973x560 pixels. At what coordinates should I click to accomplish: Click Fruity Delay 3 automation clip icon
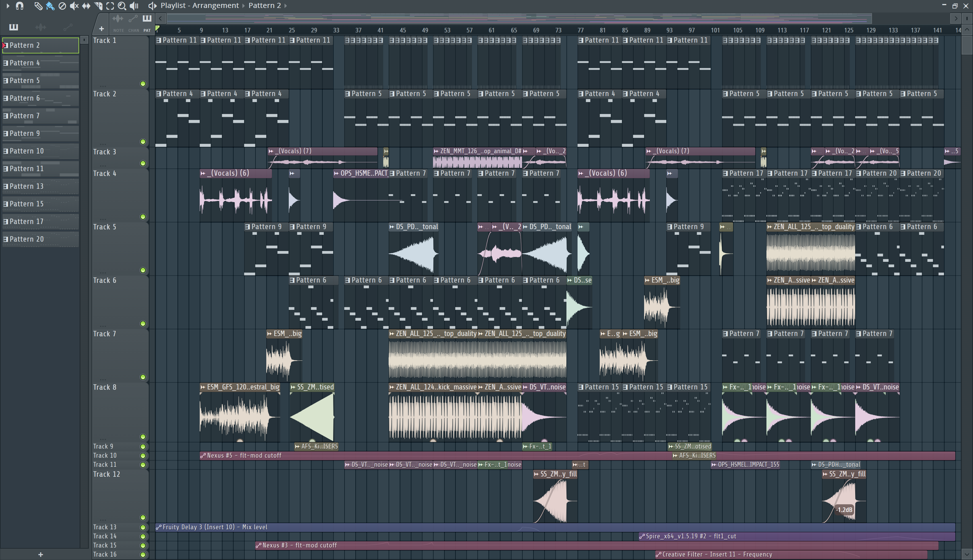[x=158, y=527]
